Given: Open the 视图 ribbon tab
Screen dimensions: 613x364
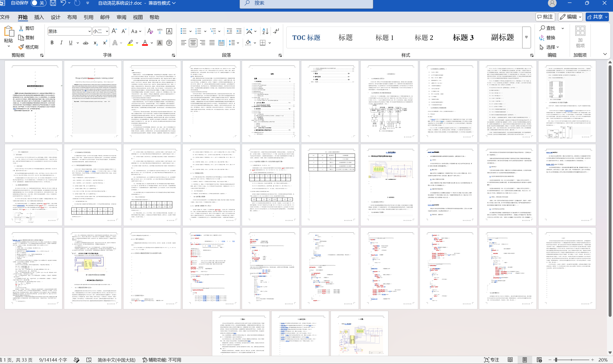Looking at the screenshot, I should click(x=138, y=17).
